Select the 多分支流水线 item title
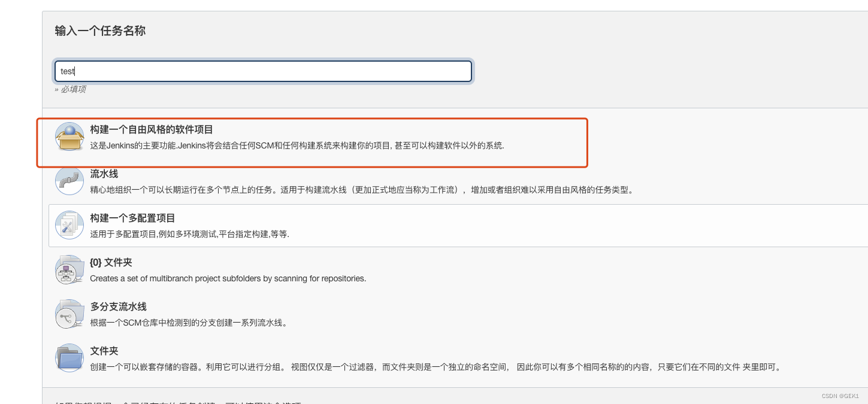The height and width of the screenshot is (404, 868). pyautogui.click(x=119, y=306)
